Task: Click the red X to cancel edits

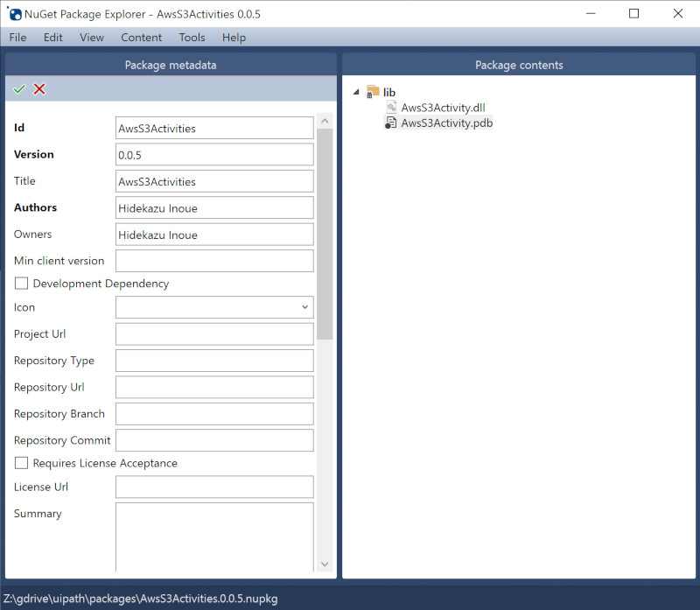Action: click(39, 89)
